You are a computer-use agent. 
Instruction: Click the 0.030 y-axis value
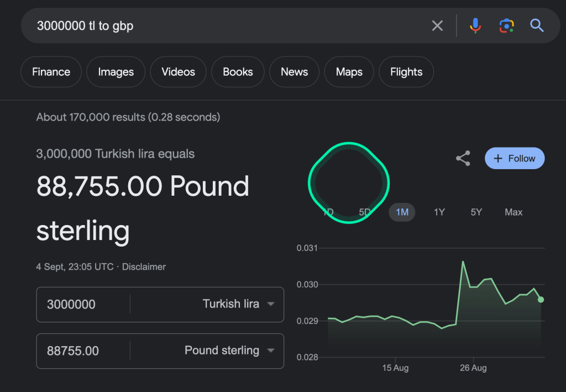(x=307, y=284)
